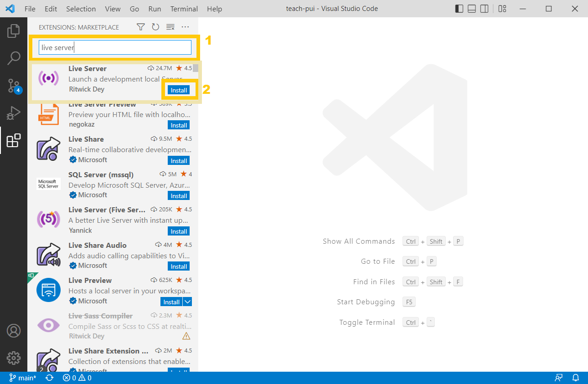The image size is (588, 384).
Task: Open the File menu
Action: click(x=30, y=9)
